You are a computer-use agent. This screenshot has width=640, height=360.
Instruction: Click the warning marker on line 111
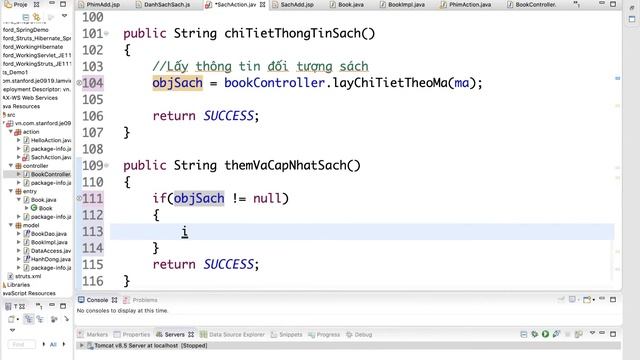79,198
